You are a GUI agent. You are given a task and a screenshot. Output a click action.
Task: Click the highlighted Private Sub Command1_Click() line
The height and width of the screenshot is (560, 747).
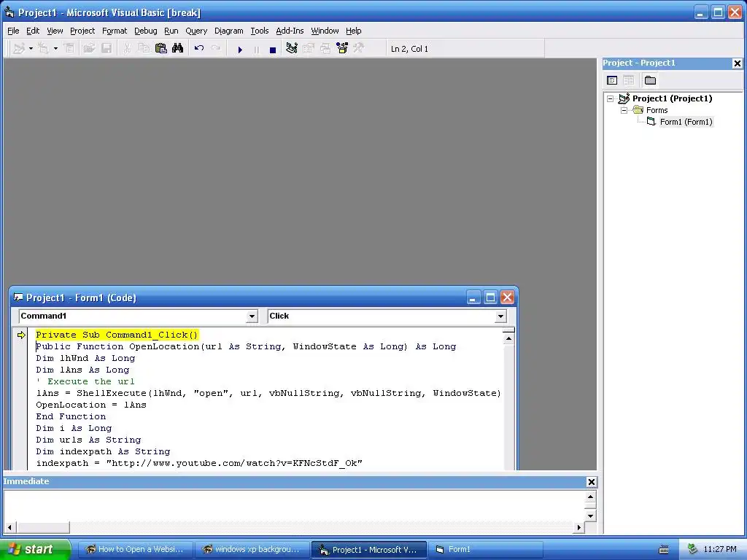[x=117, y=335]
